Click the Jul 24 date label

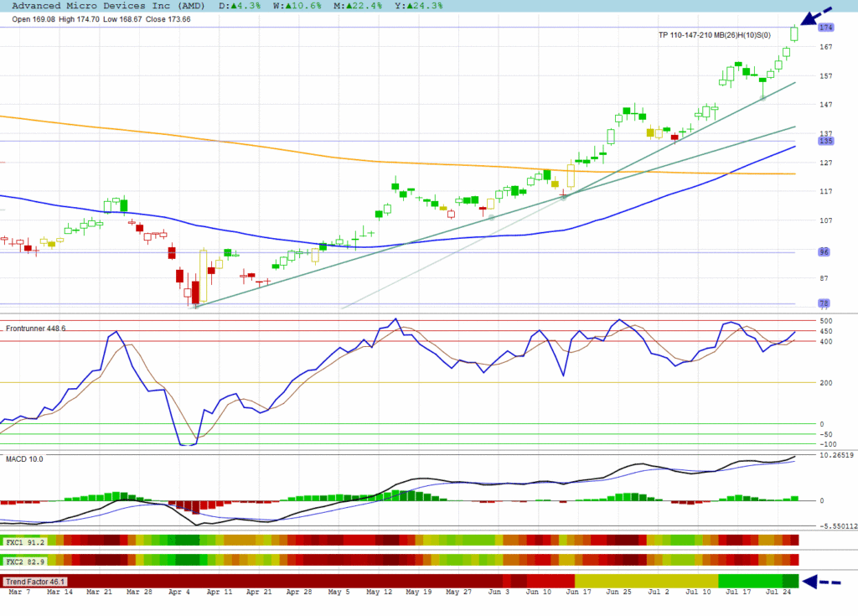778,592
